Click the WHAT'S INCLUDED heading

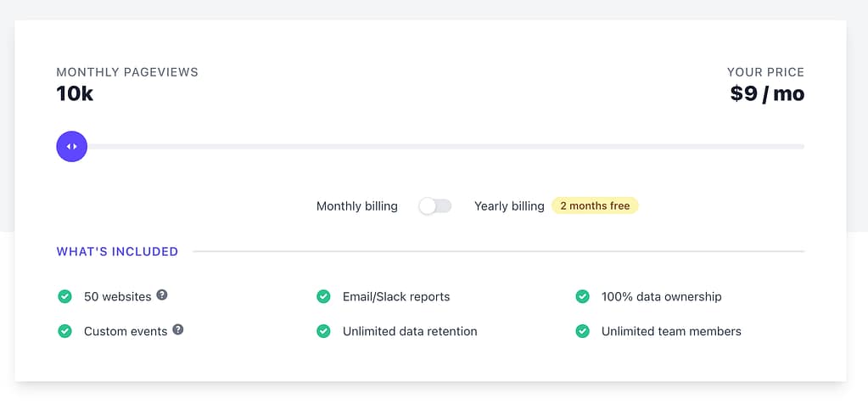pyautogui.click(x=117, y=251)
